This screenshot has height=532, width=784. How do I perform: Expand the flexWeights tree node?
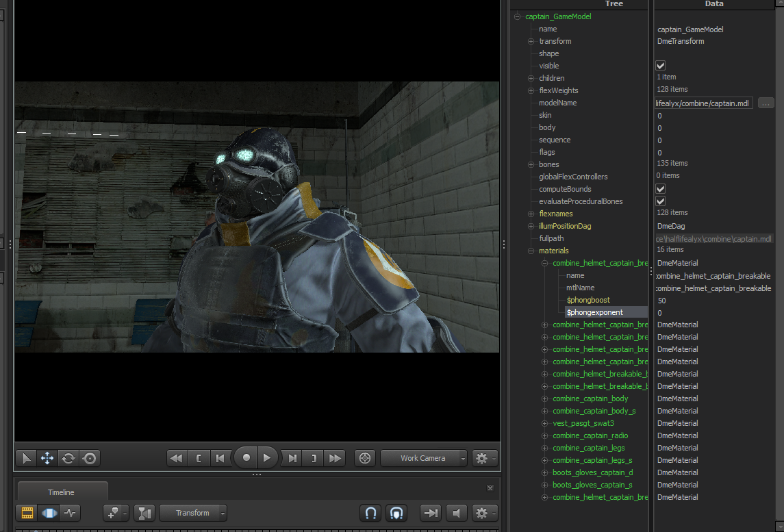(531, 90)
